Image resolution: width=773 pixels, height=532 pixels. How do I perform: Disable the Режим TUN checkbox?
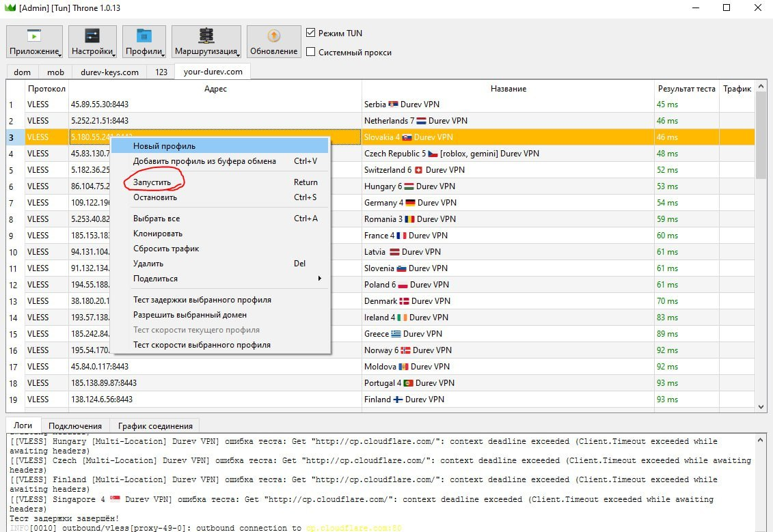click(x=310, y=33)
